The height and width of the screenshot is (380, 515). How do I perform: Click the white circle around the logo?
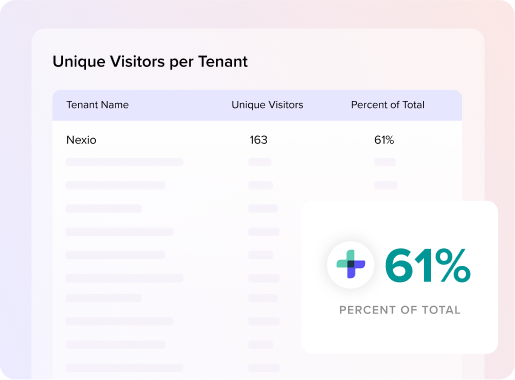[350, 264]
